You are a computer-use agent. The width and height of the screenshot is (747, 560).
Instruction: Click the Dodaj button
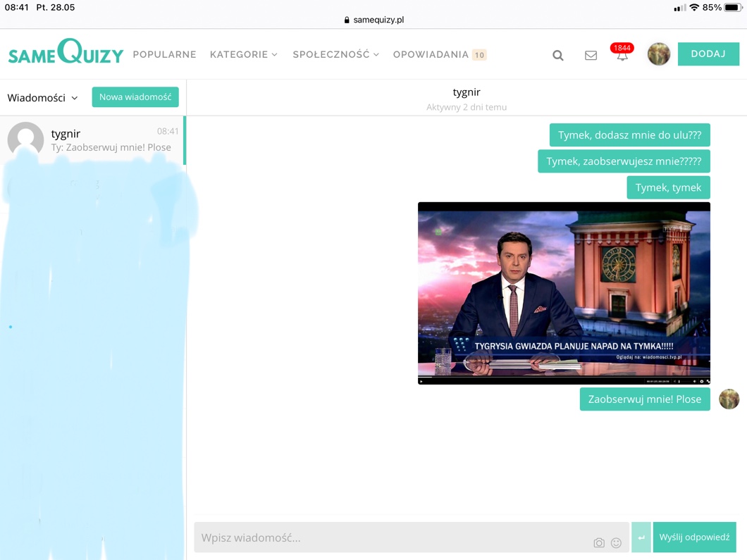pyautogui.click(x=708, y=54)
